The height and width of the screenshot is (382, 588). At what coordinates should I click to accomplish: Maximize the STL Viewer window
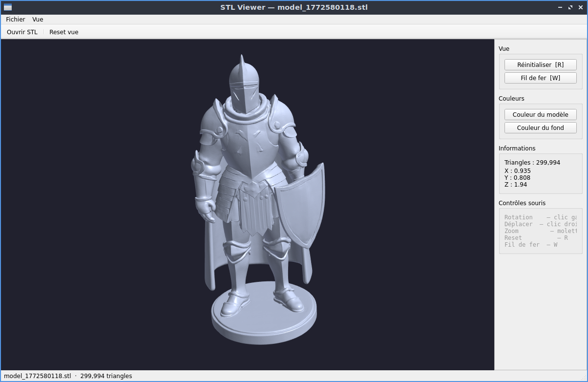[x=570, y=7]
